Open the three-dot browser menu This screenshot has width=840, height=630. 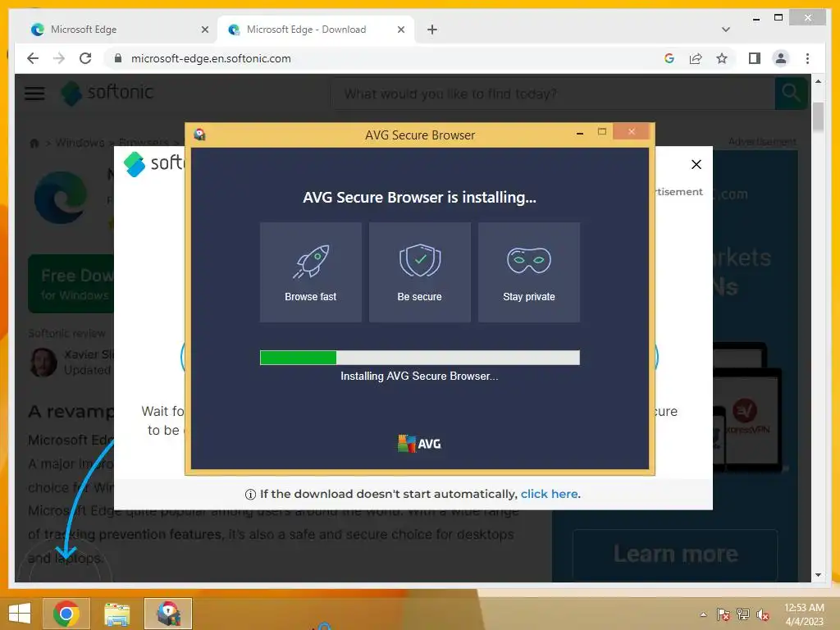point(807,58)
